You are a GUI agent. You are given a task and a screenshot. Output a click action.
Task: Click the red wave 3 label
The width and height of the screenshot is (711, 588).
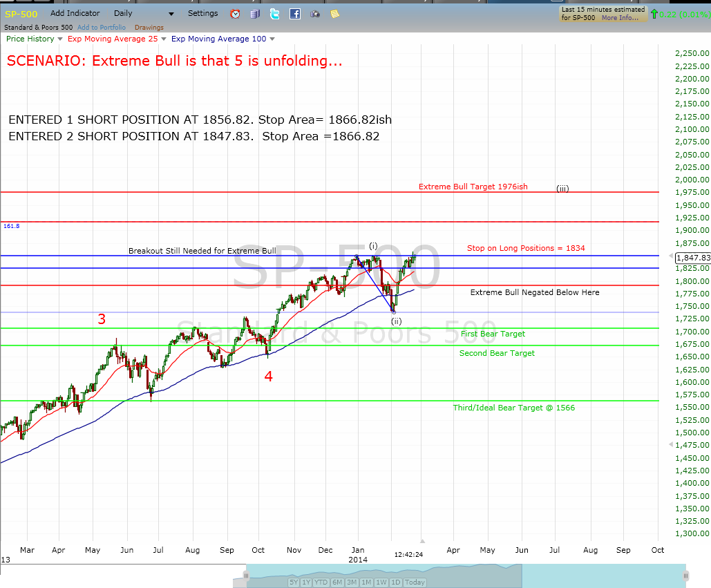point(102,319)
